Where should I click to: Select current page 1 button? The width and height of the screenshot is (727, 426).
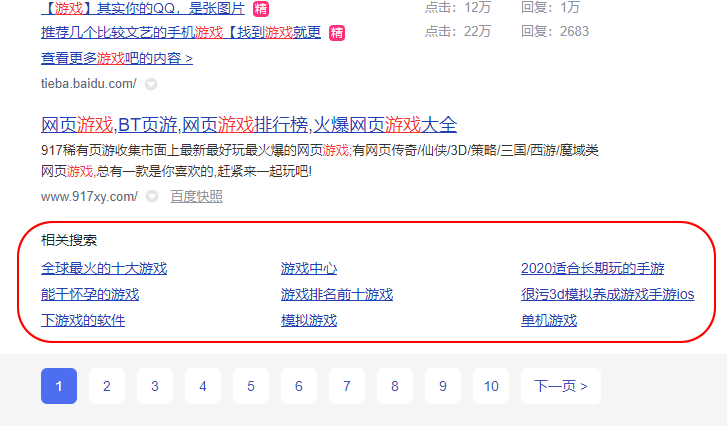click(59, 386)
